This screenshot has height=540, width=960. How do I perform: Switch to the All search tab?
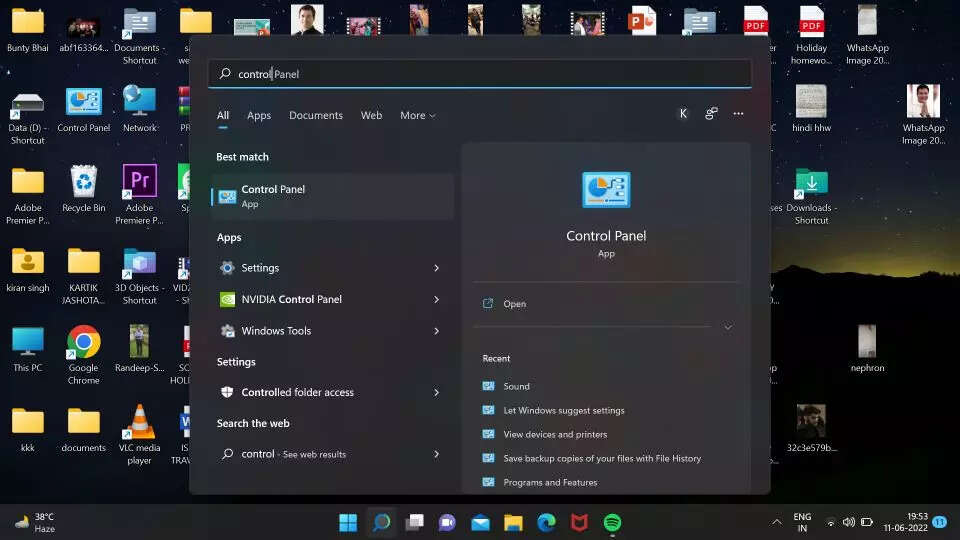pos(223,115)
